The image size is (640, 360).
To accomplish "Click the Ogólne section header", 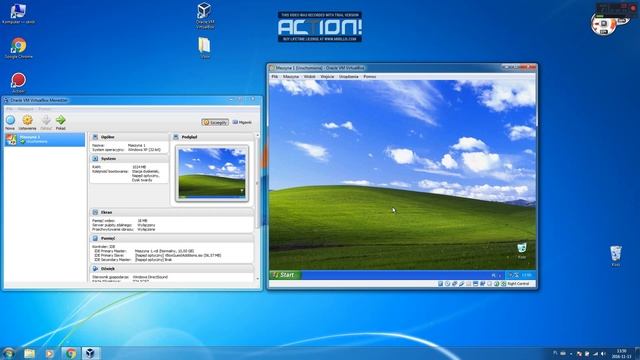I will tap(129, 137).
